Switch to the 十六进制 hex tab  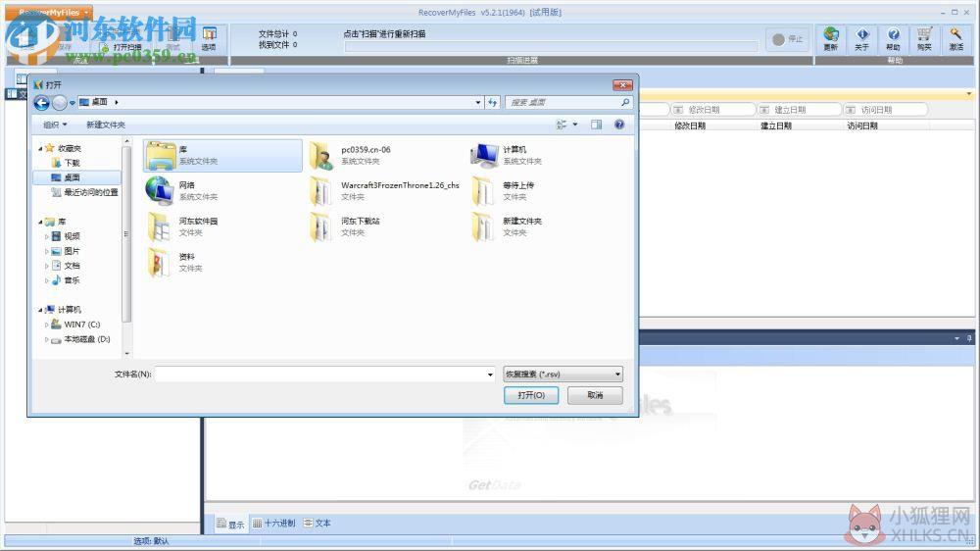point(273,524)
